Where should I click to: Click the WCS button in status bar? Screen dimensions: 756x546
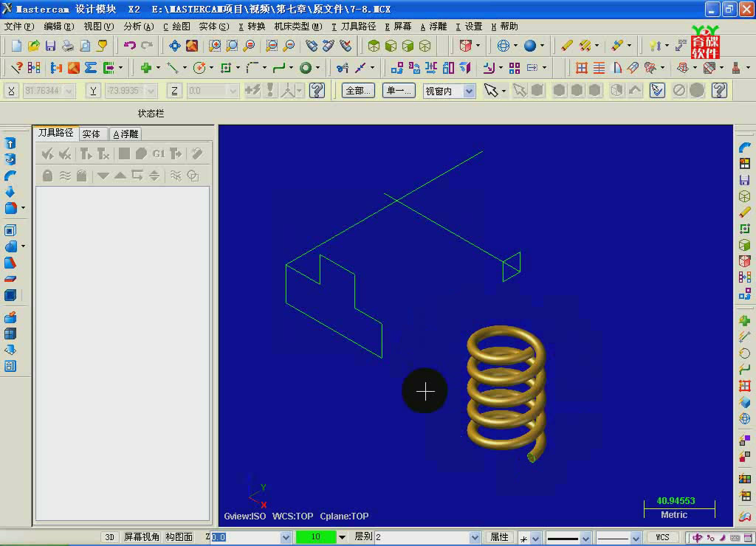[662, 537]
